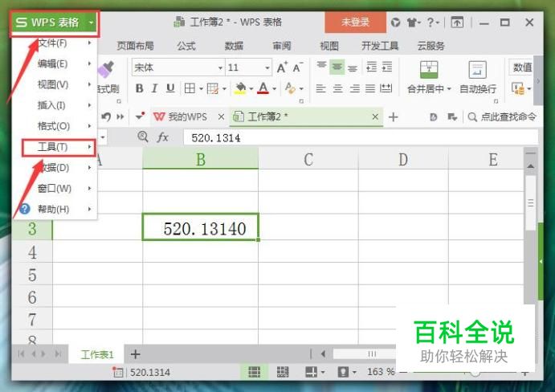Image resolution: width=555 pixels, height=392 pixels.
Task: Align text to vertical middle
Action: coord(337,67)
